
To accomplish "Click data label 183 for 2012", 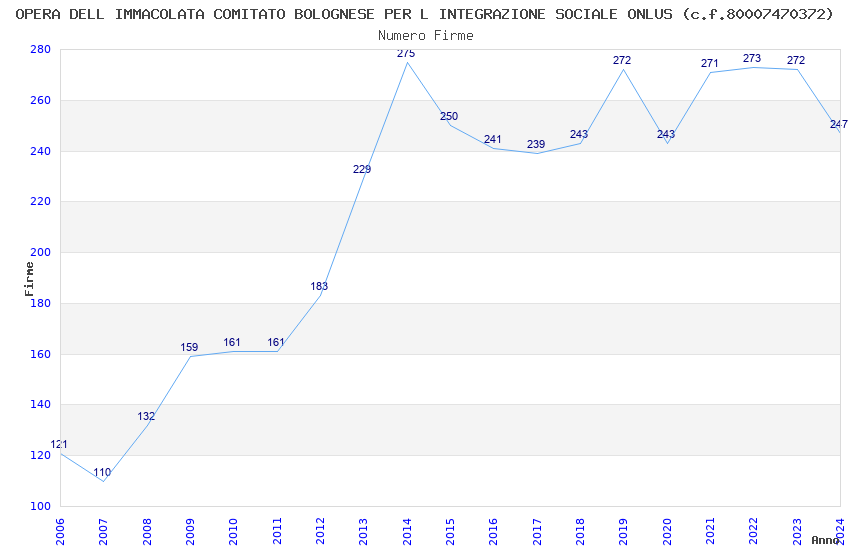I will (x=319, y=286).
